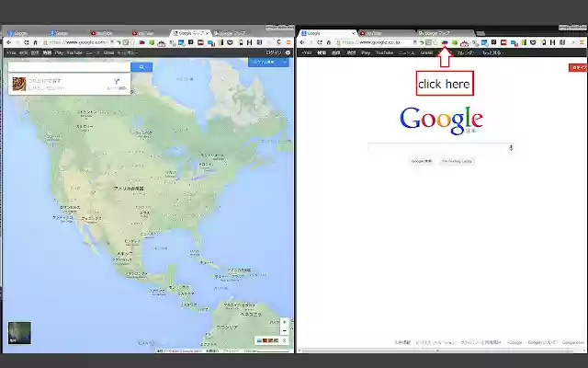Click back arrow in right Google window
This screenshot has height=368, width=588.
[x=302, y=42]
